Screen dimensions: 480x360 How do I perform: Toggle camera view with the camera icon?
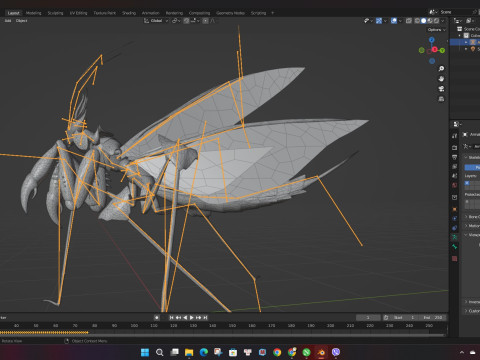pyautogui.click(x=441, y=89)
